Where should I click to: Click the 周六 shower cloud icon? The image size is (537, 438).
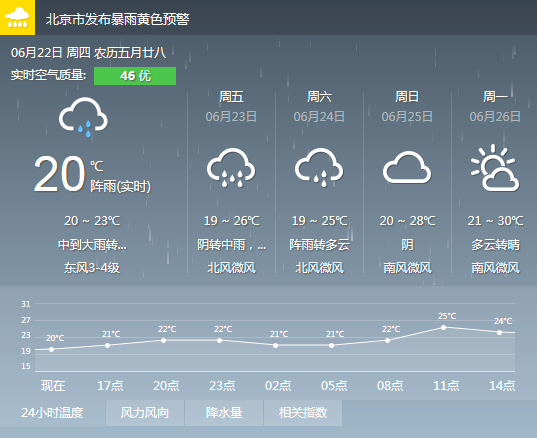[319, 167]
